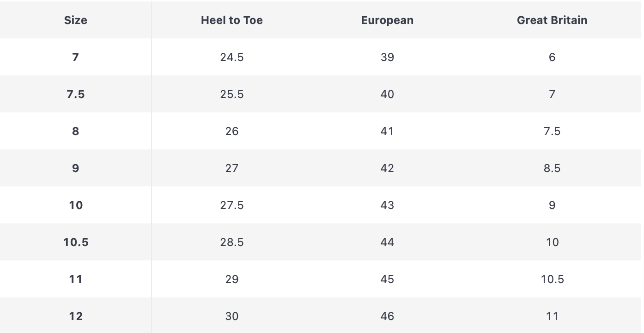Click European size 39 cell
The height and width of the screenshot is (333, 644).
point(387,57)
